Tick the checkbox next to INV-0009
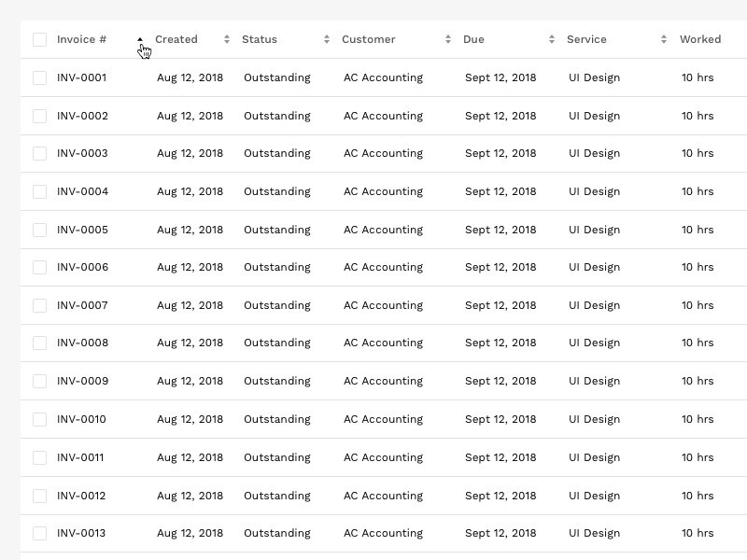The width and height of the screenshot is (747, 560). pyautogui.click(x=39, y=381)
